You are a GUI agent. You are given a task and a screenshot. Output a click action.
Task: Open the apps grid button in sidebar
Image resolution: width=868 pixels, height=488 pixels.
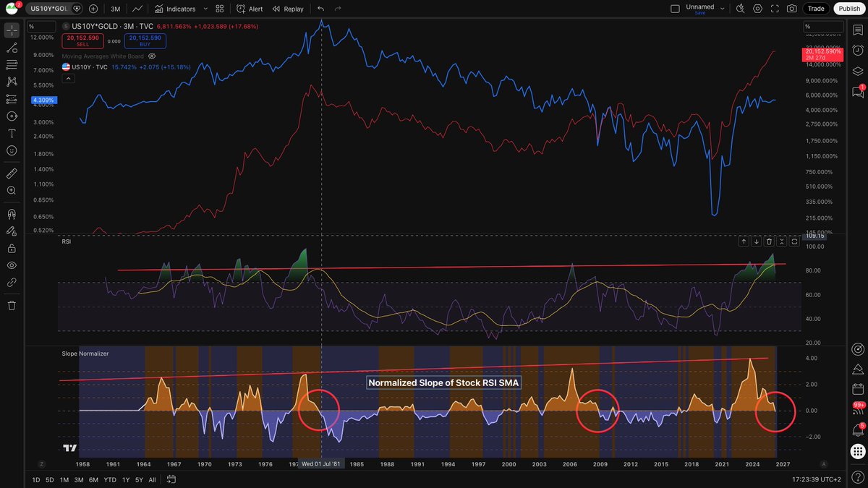[858, 450]
